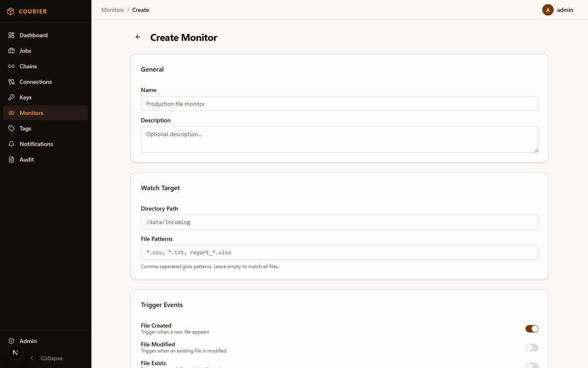Click the Audit document icon
This screenshot has height=368, width=588.
[x=11, y=159]
